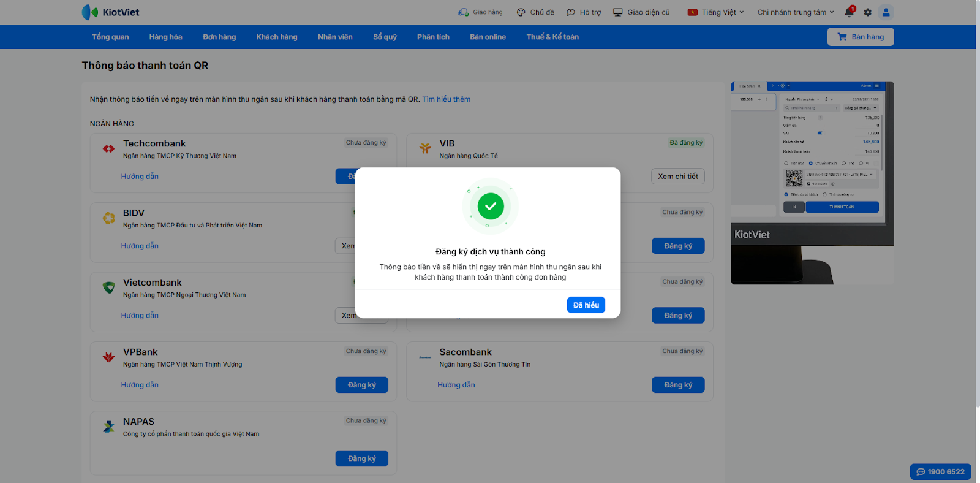Click the KiotViet logo
Viewport: 980px width, 483px height.
point(110,12)
